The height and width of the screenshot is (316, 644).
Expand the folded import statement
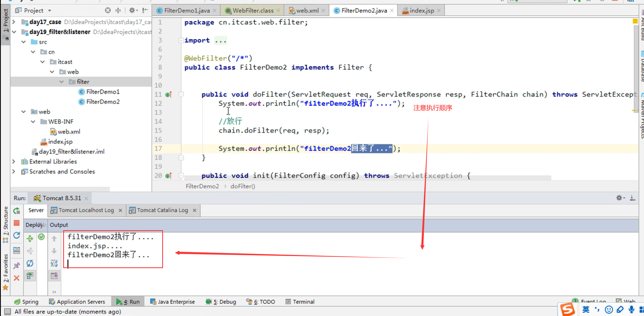(x=181, y=40)
